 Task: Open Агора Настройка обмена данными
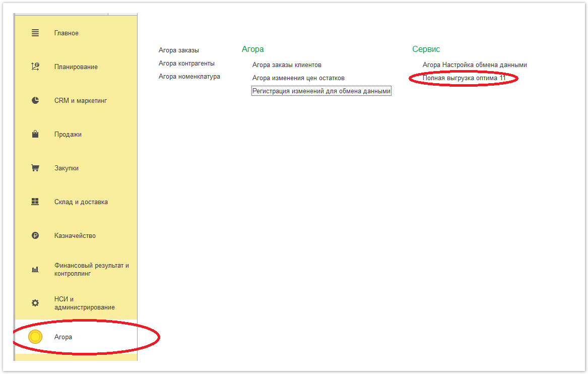coord(475,65)
